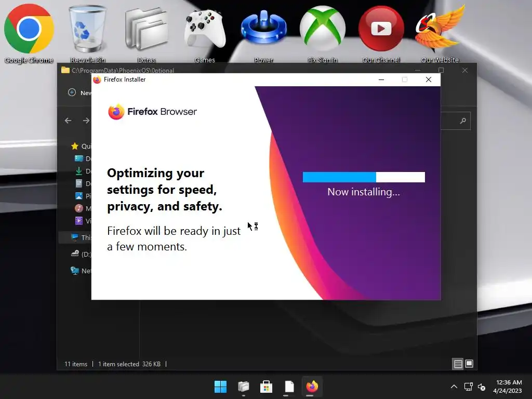
Task: Switch Explorer to details view
Action: (458, 364)
